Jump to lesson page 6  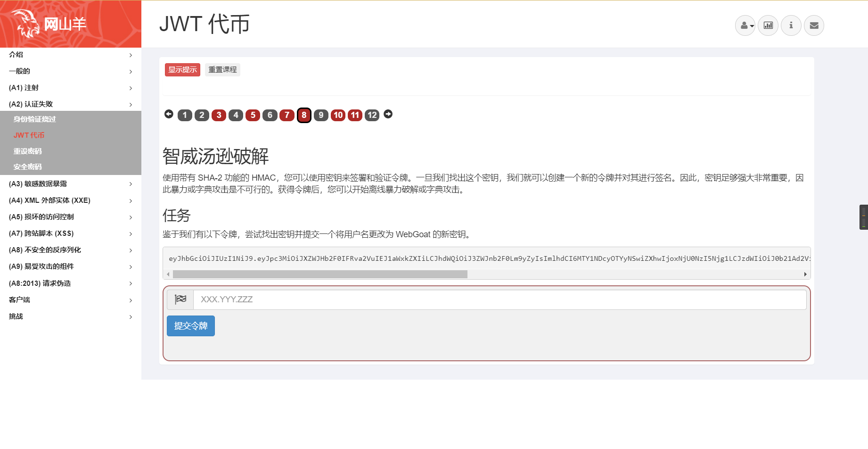click(270, 115)
